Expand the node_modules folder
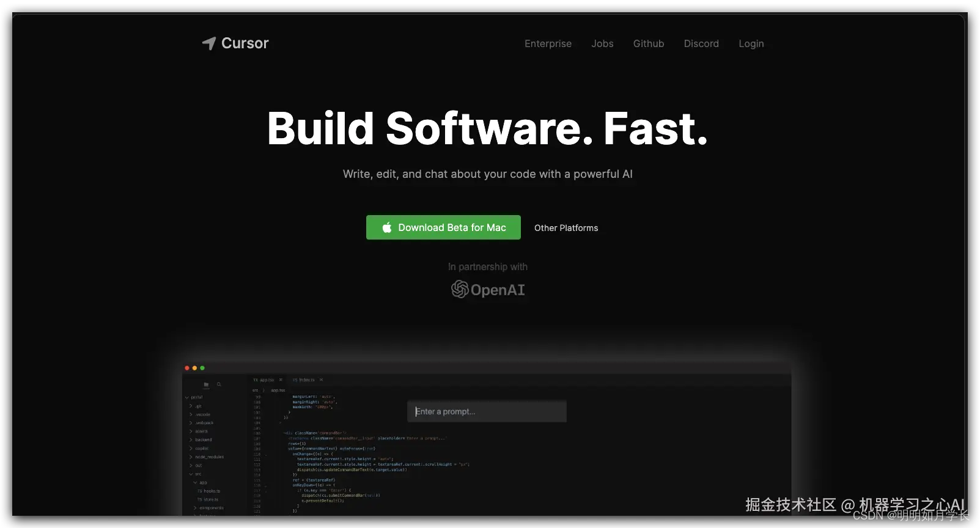This screenshot has height=528, width=980. pos(207,457)
